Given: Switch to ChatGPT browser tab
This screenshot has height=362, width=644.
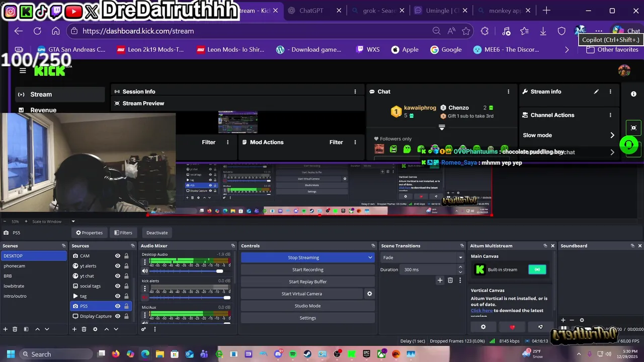Looking at the screenshot, I should coord(311,11).
